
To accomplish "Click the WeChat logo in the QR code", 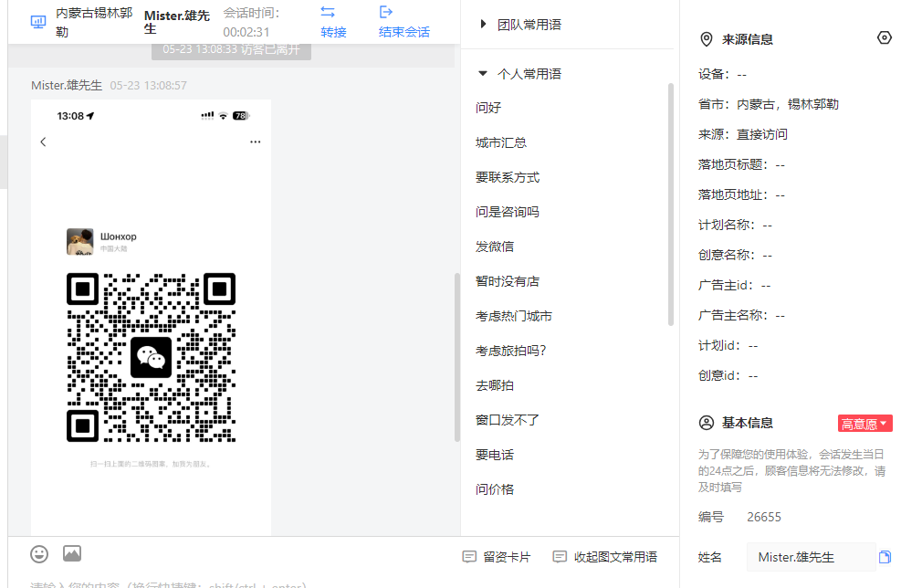I will 152,358.
